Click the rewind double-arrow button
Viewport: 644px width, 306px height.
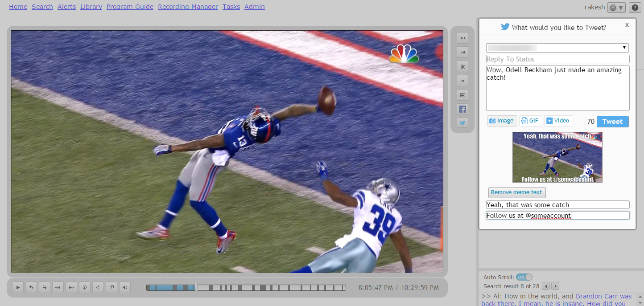point(58,288)
